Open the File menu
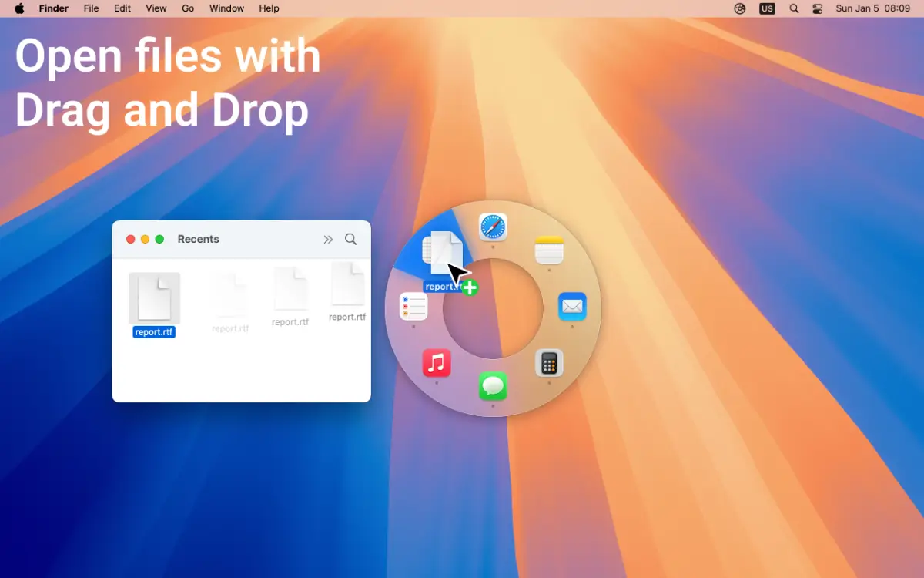Viewport: 924px width, 578px height. coord(91,8)
